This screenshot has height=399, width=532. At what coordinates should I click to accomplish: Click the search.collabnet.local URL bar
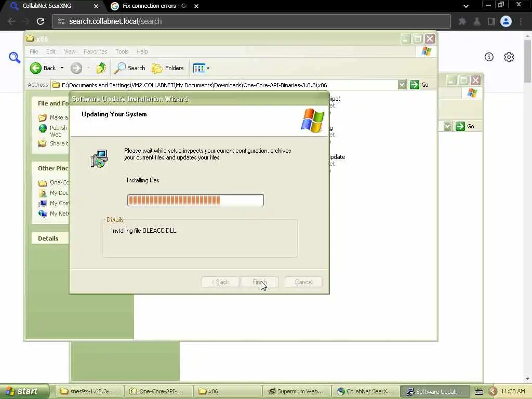(x=251, y=21)
